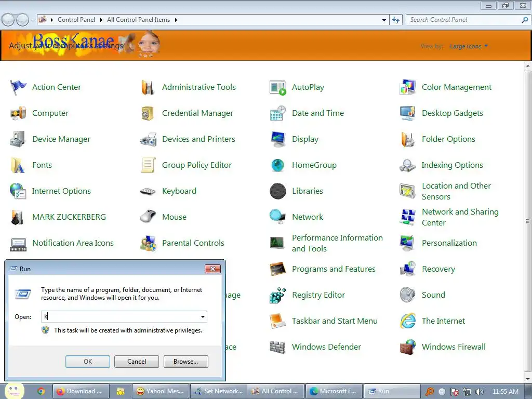
Task: Open the Date and Time calendar icon
Action: click(277, 113)
